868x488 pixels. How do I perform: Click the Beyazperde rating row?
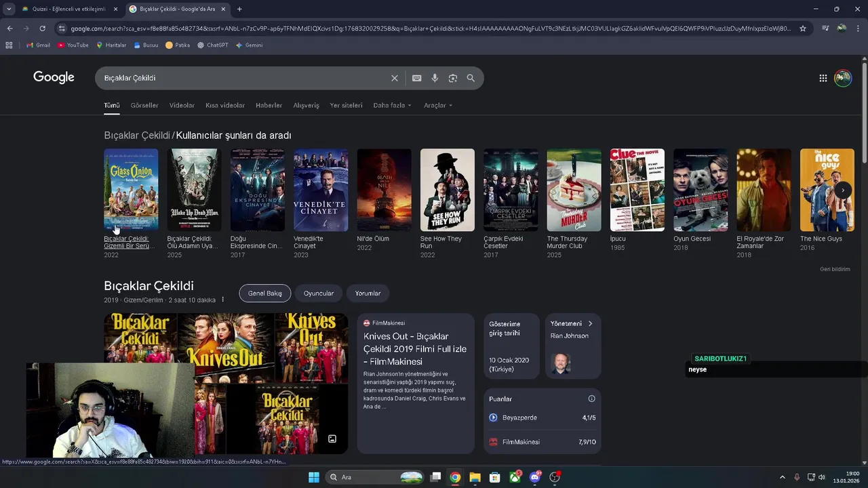click(x=542, y=418)
